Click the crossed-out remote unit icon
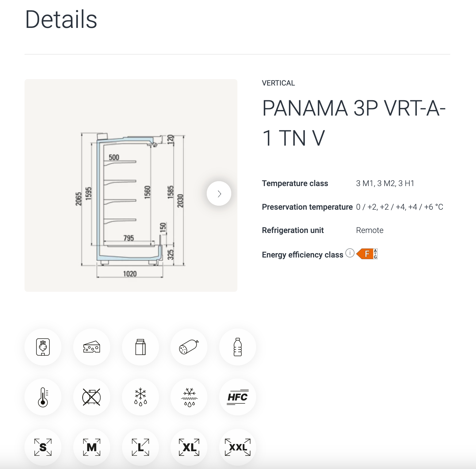The height and width of the screenshot is (469, 476). 92,397
